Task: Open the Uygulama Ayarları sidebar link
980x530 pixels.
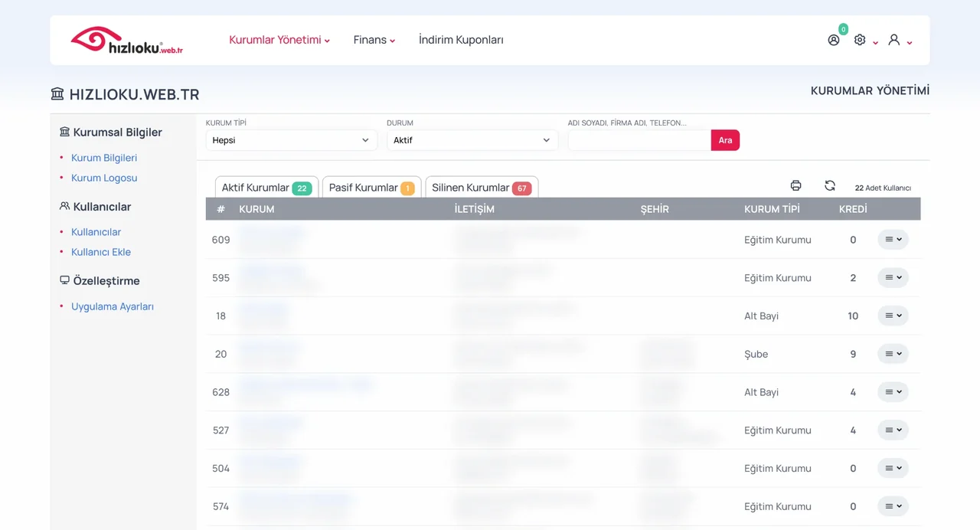Action: click(113, 306)
